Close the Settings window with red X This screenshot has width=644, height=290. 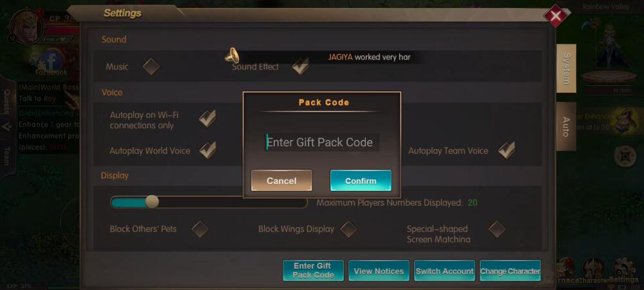(x=555, y=15)
